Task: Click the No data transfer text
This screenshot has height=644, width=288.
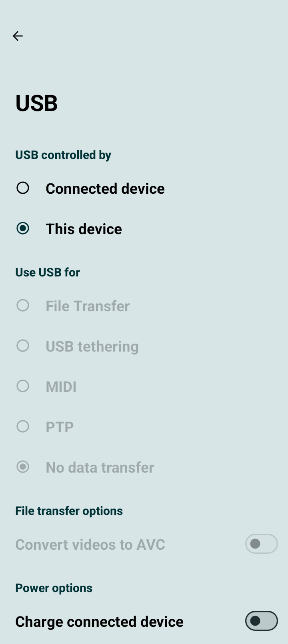Action: 100,467
